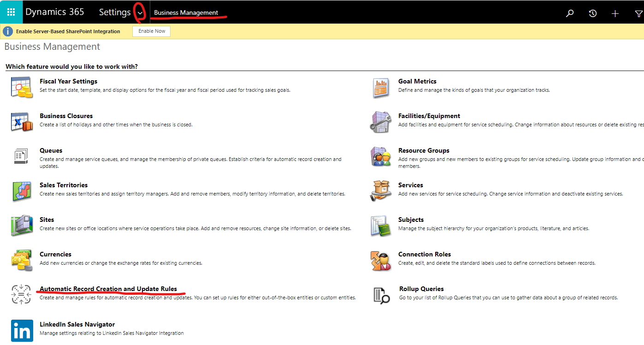Click the 'Business Management' page title
The height and width of the screenshot is (345, 644).
pos(52,47)
